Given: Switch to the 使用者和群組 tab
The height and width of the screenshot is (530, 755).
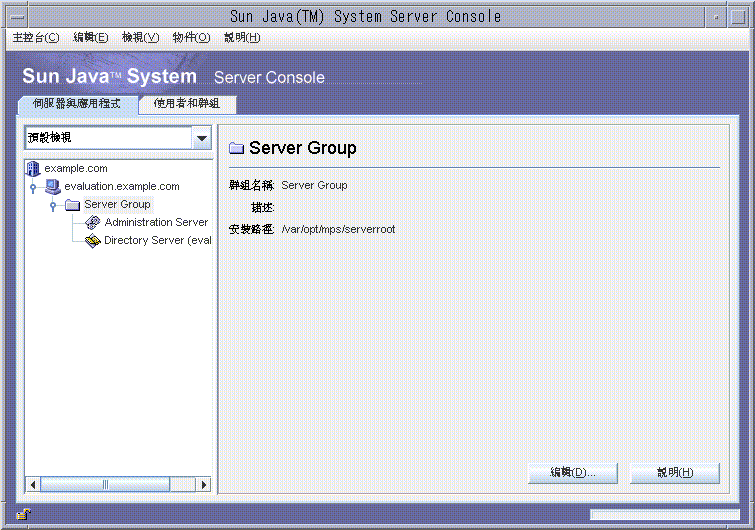Looking at the screenshot, I should click(187, 104).
